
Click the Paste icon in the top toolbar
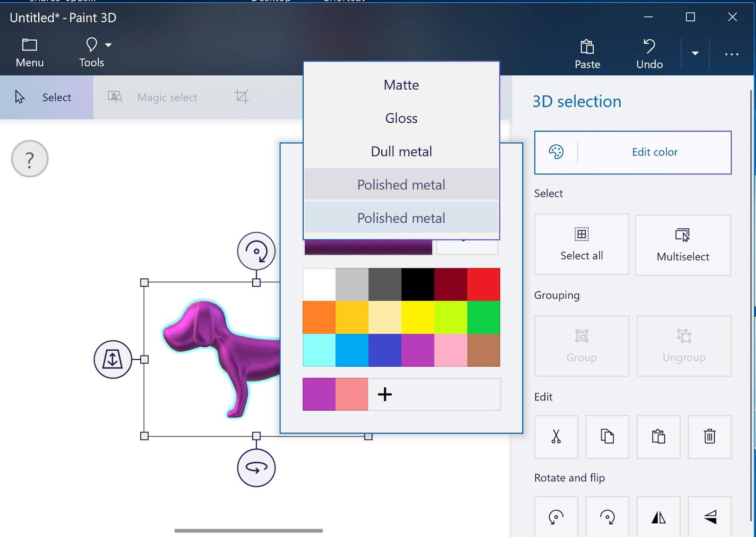pyautogui.click(x=587, y=47)
